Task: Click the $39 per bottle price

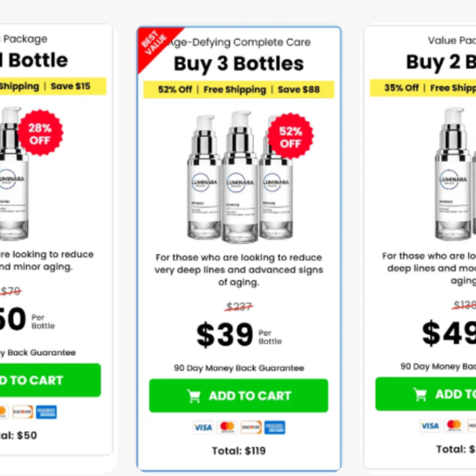Action: (x=225, y=335)
